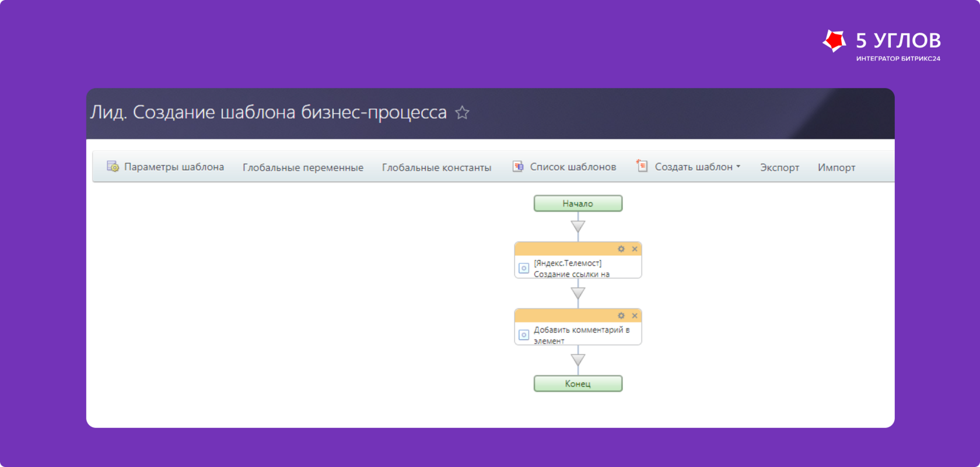Click the 5 УГЛОВ logo
This screenshot has width=980, height=467.
click(x=881, y=45)
